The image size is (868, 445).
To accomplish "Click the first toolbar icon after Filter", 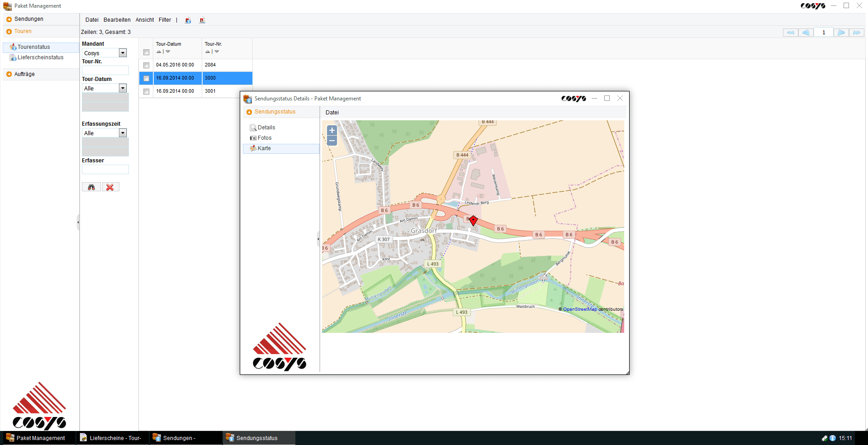I will click(x=188, y=20).
